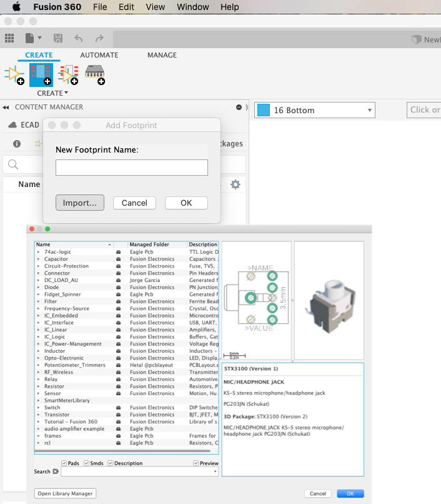Toggle the Pads checkbox
Screen dimensions: 441x504
point(64,463)
